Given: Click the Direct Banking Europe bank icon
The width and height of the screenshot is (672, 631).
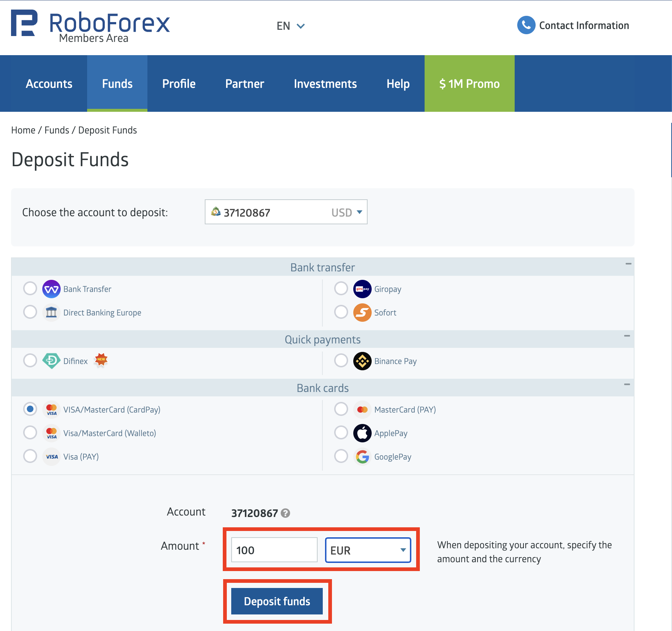Looking at the screenshot, I should point(51,313).
